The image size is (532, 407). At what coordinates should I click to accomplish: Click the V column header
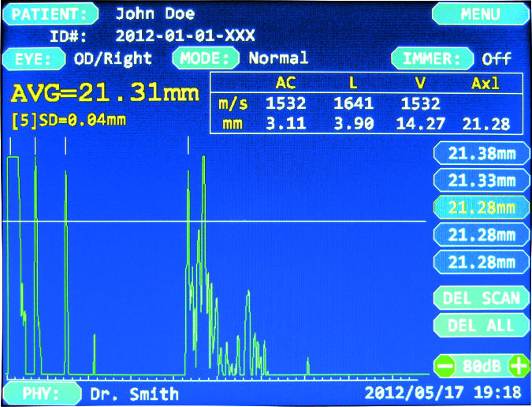(x=421, y=83)
